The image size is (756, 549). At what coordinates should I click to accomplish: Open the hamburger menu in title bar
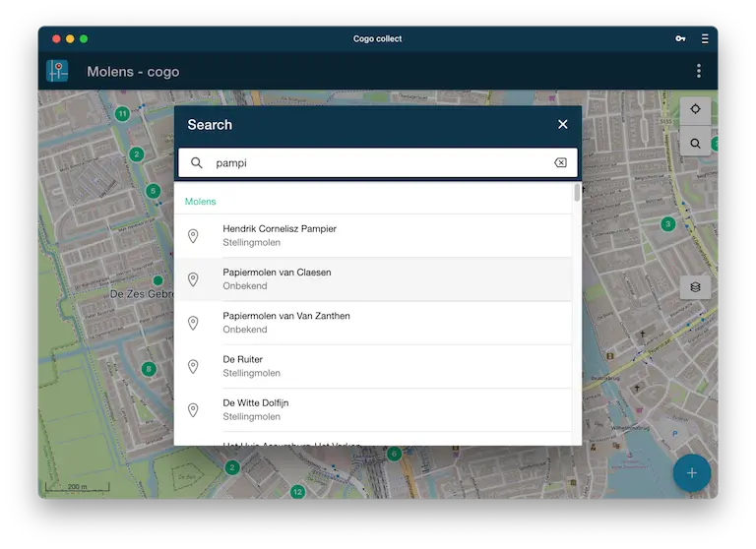point(705,38)
